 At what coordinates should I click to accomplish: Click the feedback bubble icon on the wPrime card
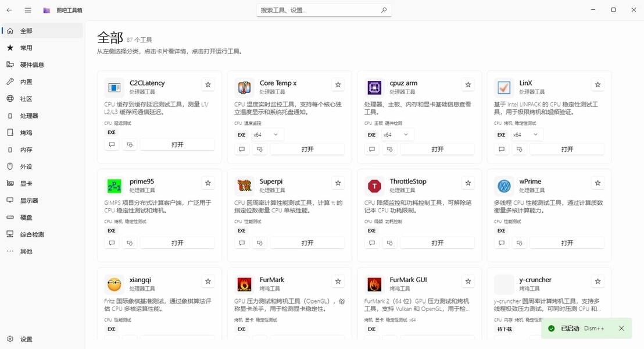520,243
